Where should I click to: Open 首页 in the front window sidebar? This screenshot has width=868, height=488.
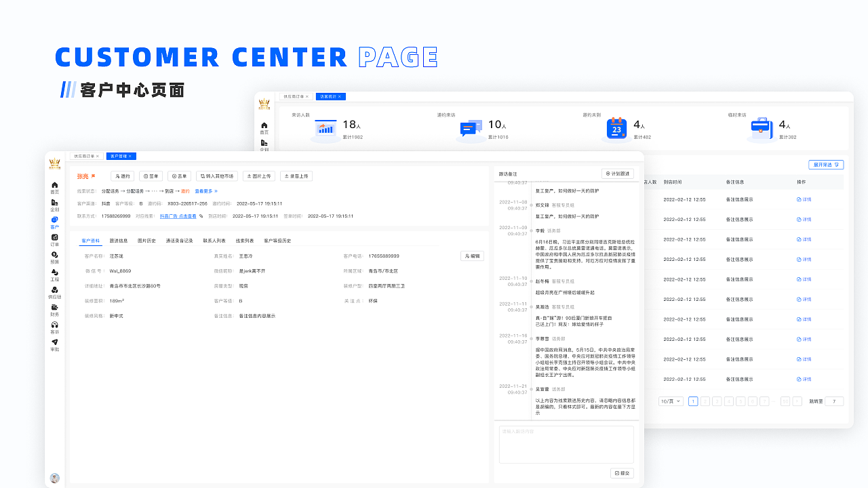(54, 187)
